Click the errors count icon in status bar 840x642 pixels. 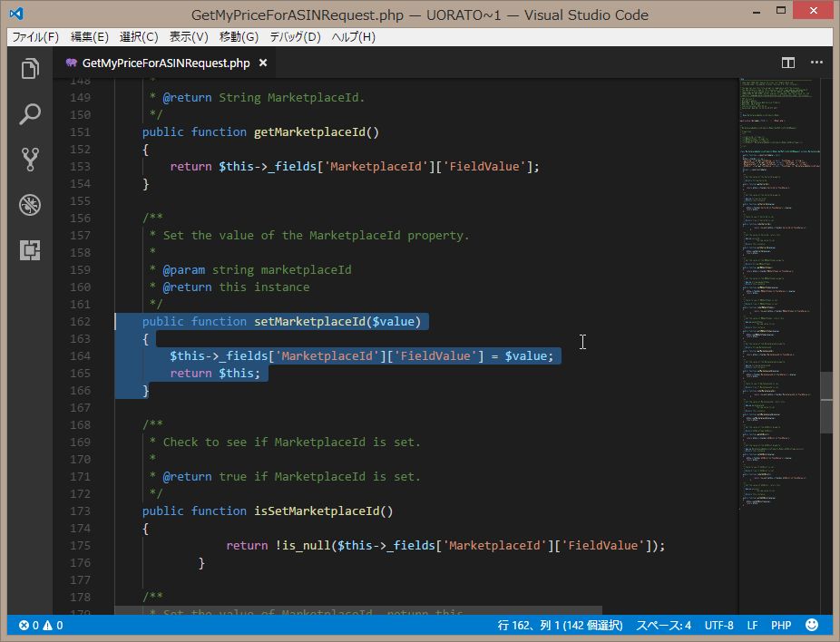click(24, 625)
